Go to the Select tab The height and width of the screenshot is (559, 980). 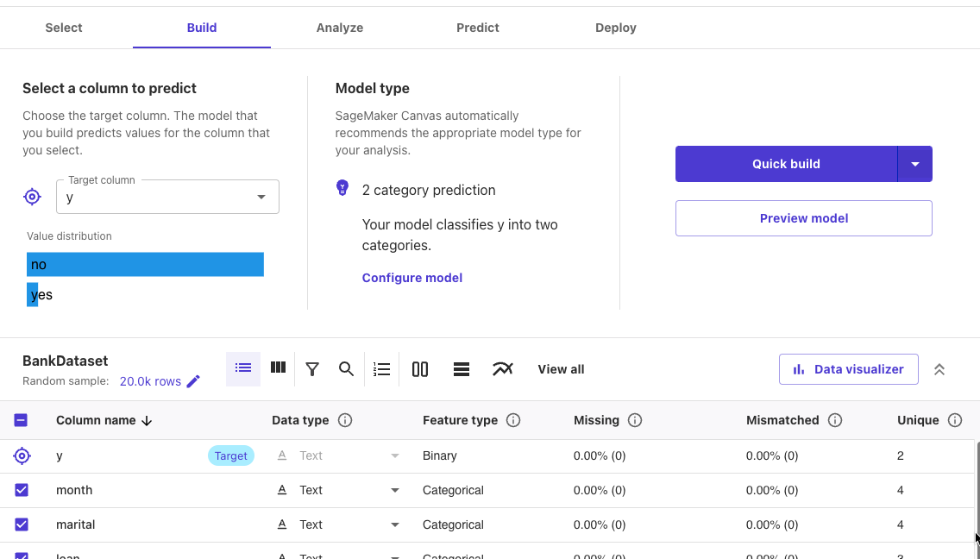pos(64,28)
